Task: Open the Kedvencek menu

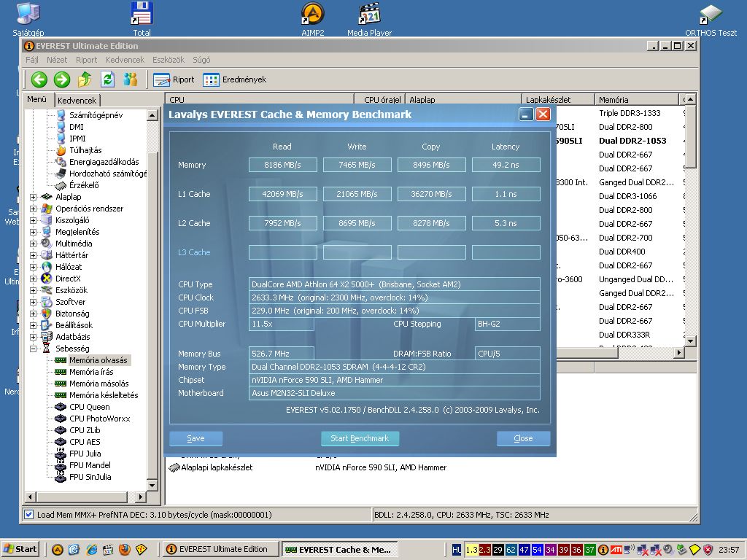Action: point(125,60)
